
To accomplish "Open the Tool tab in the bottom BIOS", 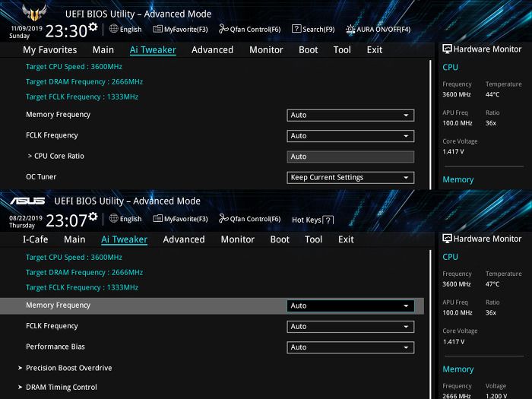I will point(313,239).
